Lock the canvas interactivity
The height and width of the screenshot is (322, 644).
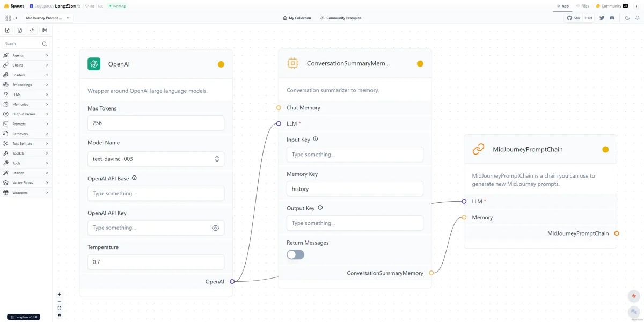point(60,314)
